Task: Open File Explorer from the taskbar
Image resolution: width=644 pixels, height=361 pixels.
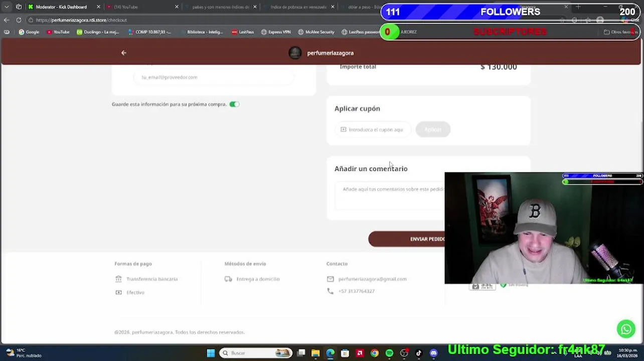Action: click(x=315, y=353)
